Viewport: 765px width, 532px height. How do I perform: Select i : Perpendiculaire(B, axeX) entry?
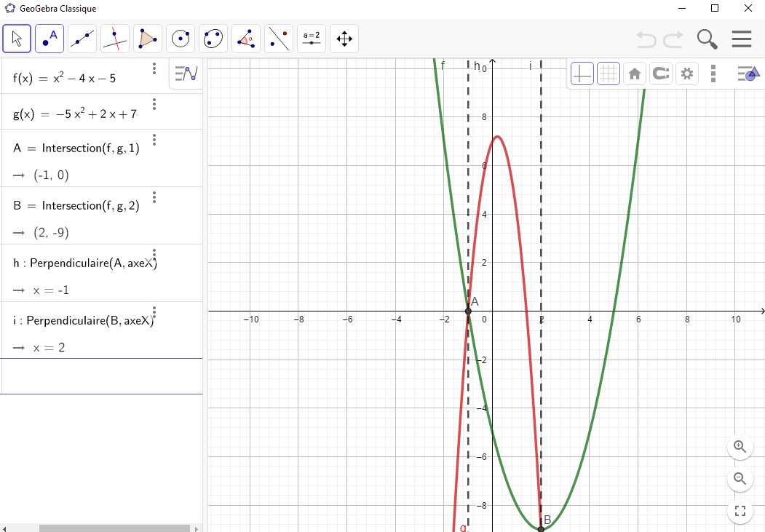(x=83, y=320)
